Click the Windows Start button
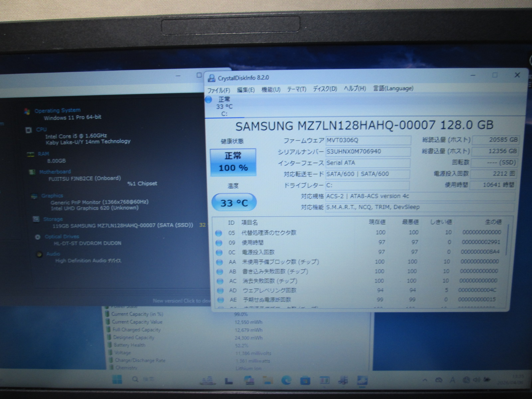 click(117, 379)
